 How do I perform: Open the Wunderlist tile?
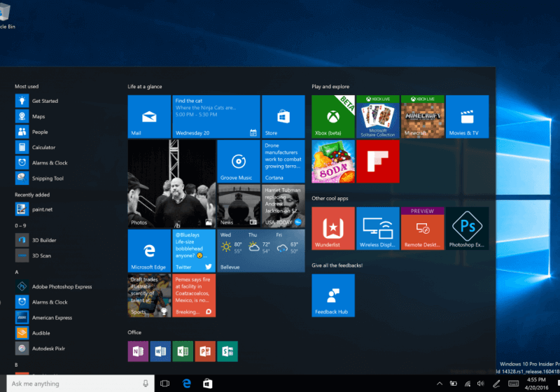tap(333, 228)
